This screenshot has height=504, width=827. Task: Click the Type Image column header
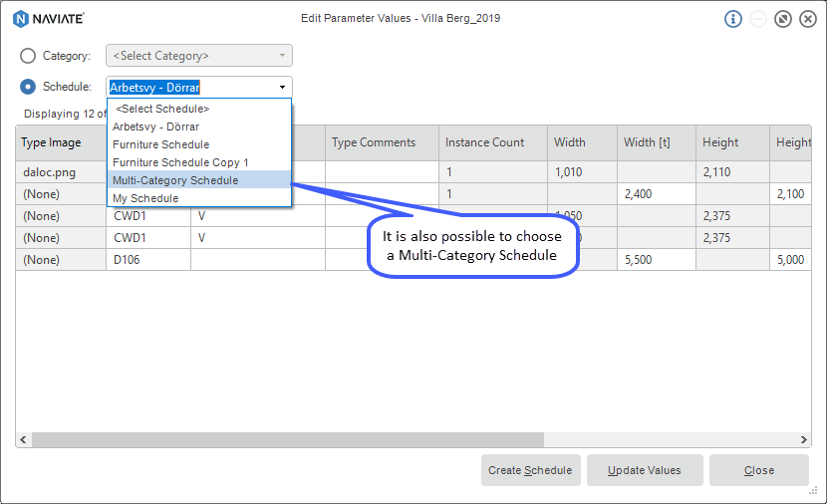click(x=61, y=142)
